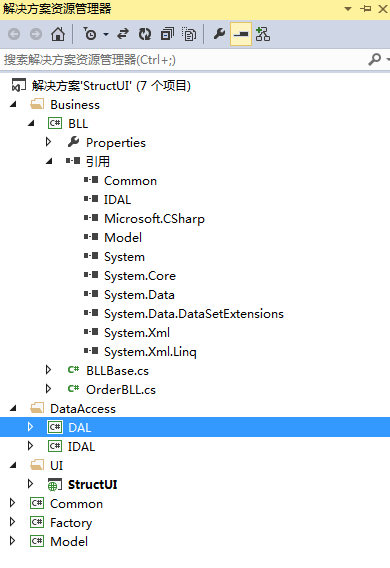Select the System.Core reference
Viewport: 390px width, 568px height.
point(140,276)
